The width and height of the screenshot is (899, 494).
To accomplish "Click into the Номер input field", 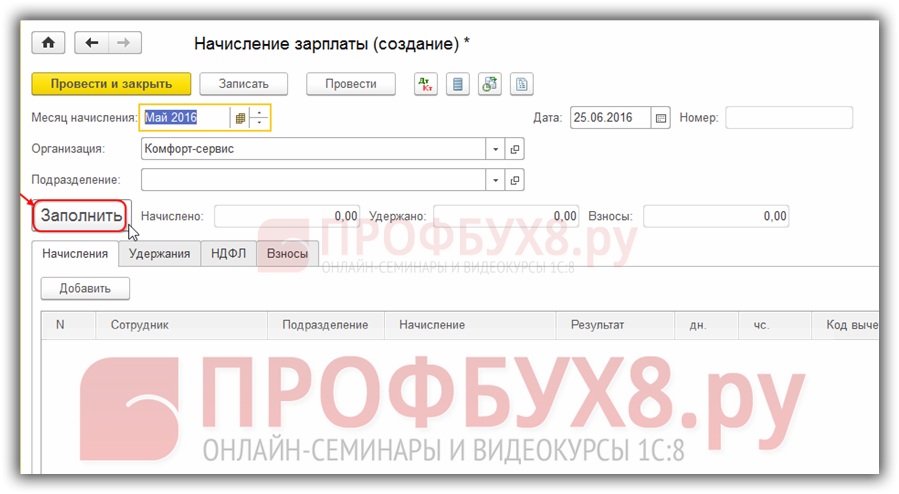I will tap(788, 118).
